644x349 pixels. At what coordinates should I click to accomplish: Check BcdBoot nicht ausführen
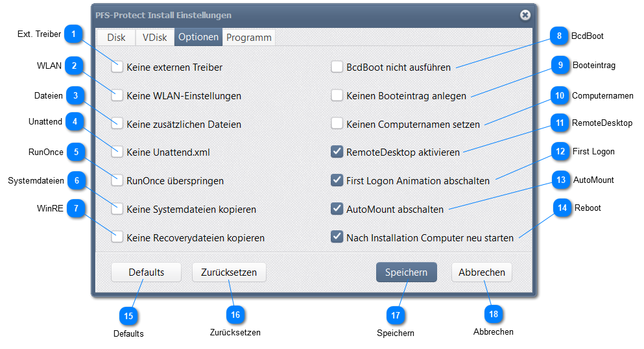pos(337,67)
